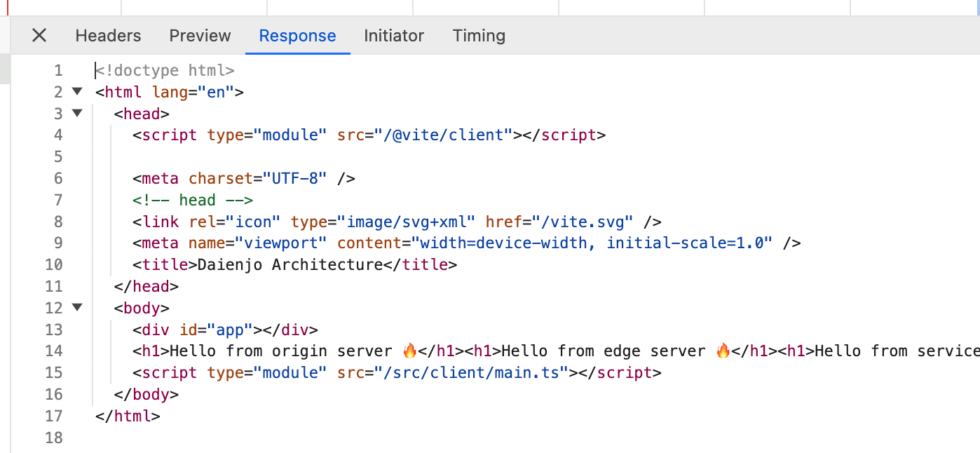Keep the Response tab active
Image resolution: width=980 pixels, height=453 pixels.
pyautogui.click(x=297, y=36)
